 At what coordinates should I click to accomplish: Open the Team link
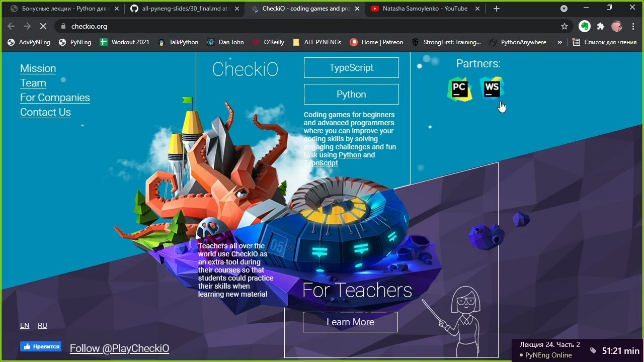tap(33, 83)
